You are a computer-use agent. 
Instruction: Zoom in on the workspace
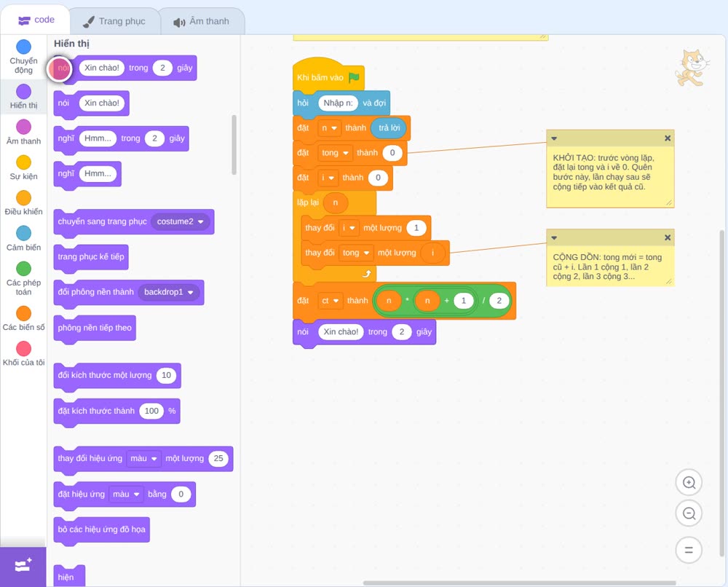pyautogui.click(x=689, y=483)
